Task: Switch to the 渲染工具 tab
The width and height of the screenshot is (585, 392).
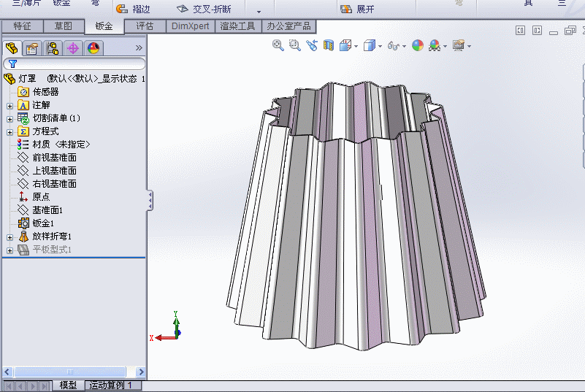Action: pos(237,26)
